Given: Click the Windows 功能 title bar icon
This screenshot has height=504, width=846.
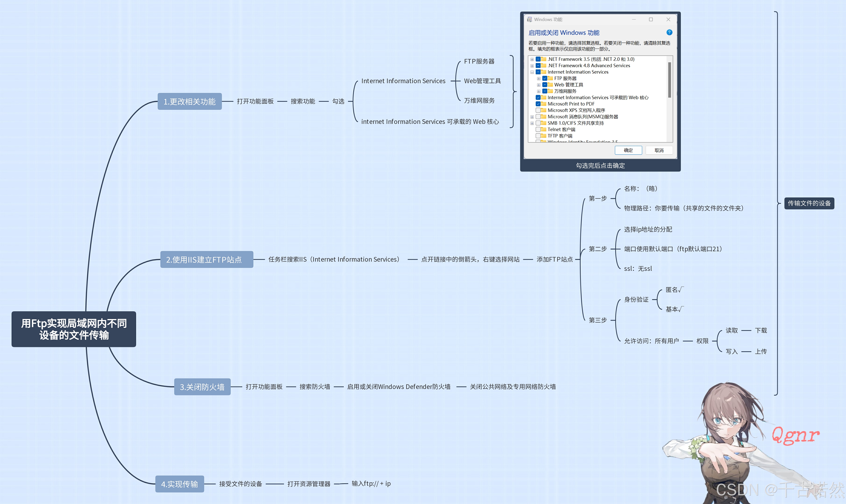Looking at the screenshot, I should tap(529, 19).
